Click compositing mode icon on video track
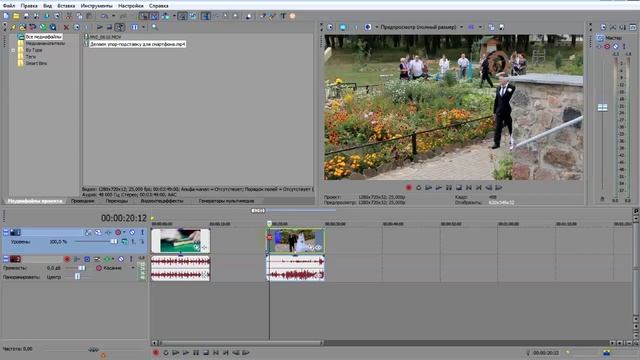640x360 pixels. [x=125, y=242]
